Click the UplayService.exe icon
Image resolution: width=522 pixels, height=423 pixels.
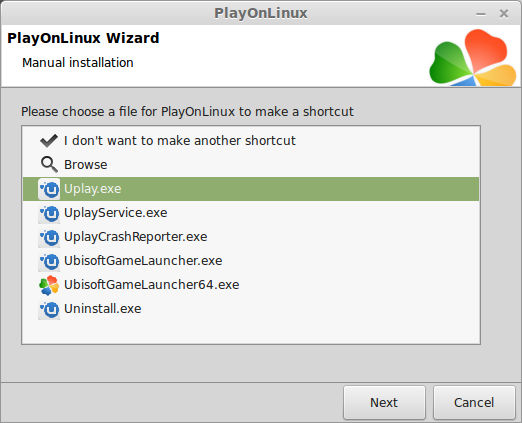click(x=49, y=213)
